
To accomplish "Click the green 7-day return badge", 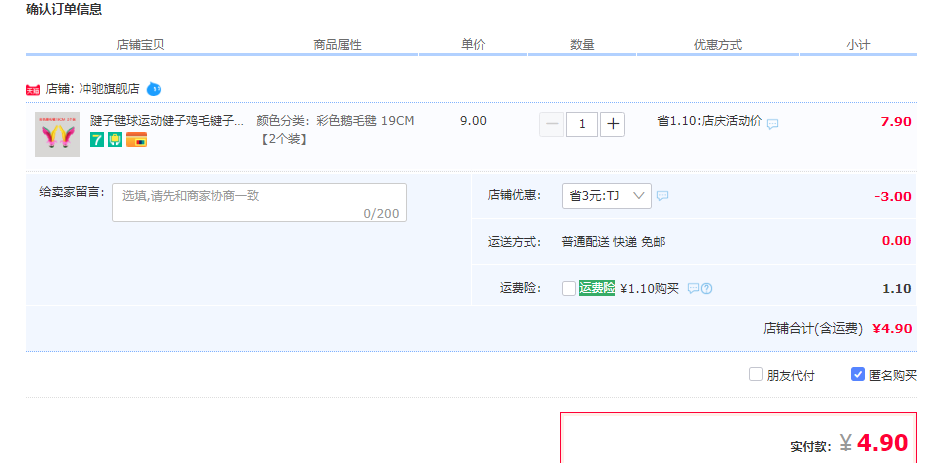I will click(x=97, y=140).
